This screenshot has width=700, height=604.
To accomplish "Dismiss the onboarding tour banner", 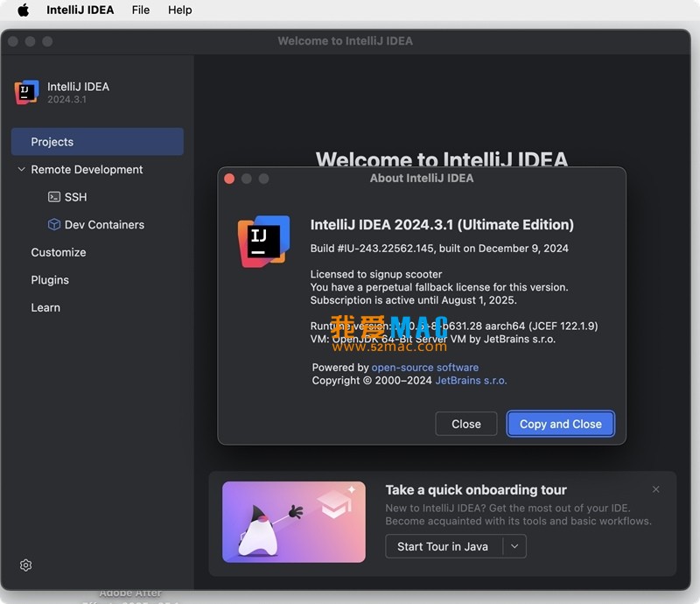I will point(656,489).
